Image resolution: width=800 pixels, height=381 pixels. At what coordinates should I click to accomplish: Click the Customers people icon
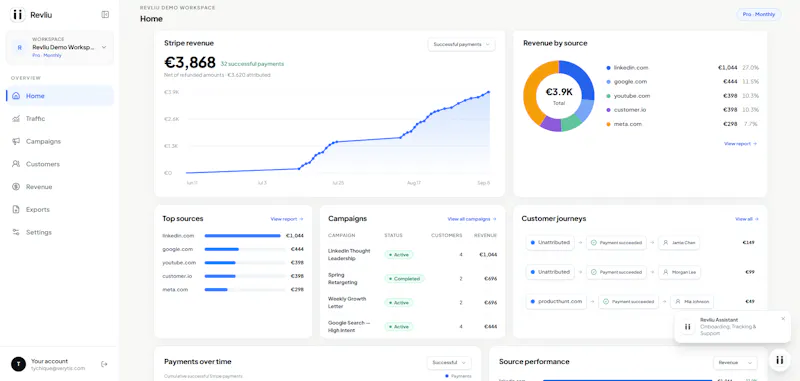click(x=16, y=164)
